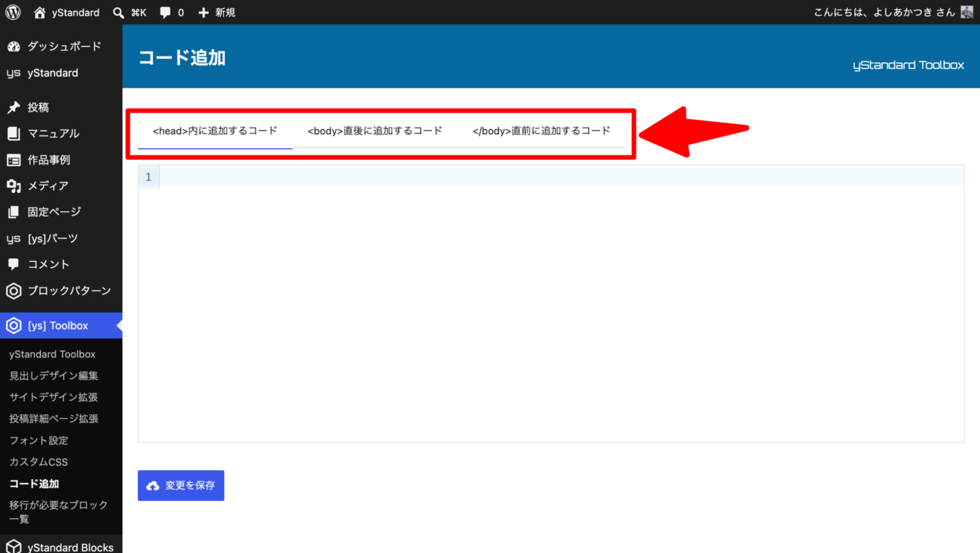
Task: Go to カスタムCSS submenu link
Action: point(39,462)
